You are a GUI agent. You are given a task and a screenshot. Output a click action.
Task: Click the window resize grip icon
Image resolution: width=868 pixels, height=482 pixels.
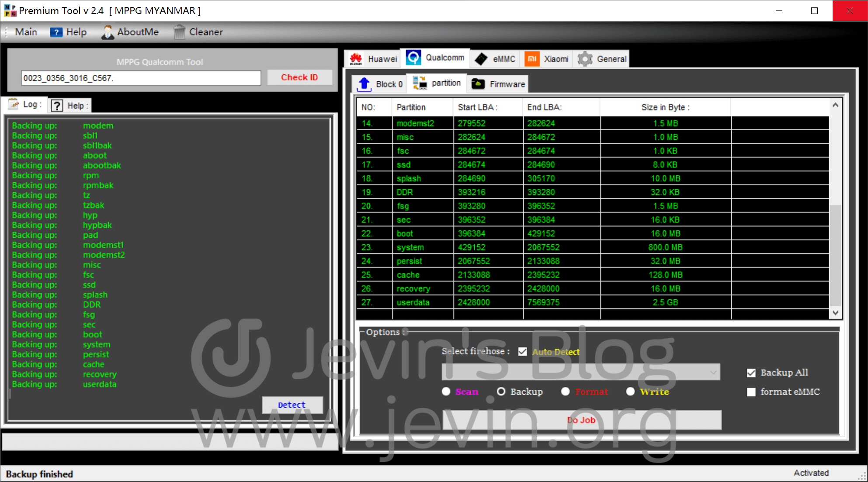tap(862, 476)
